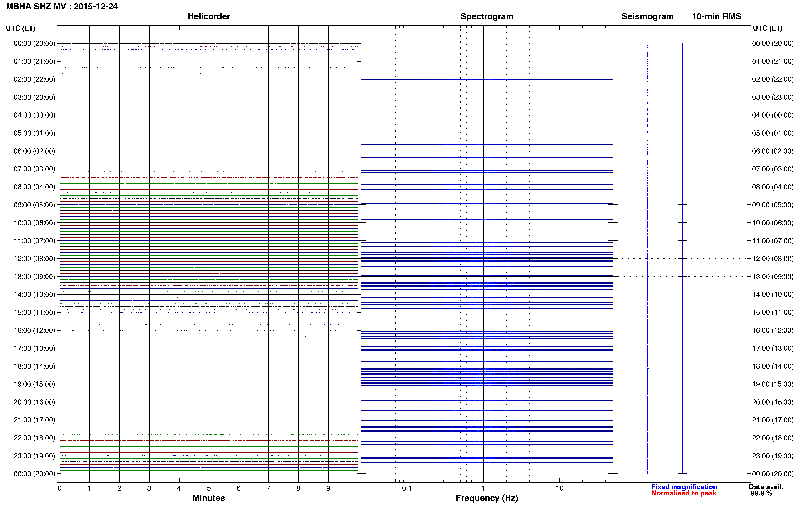Click the 0 tick on Minutes axis
The image size is (812, 508).
[x=59, y=488]
